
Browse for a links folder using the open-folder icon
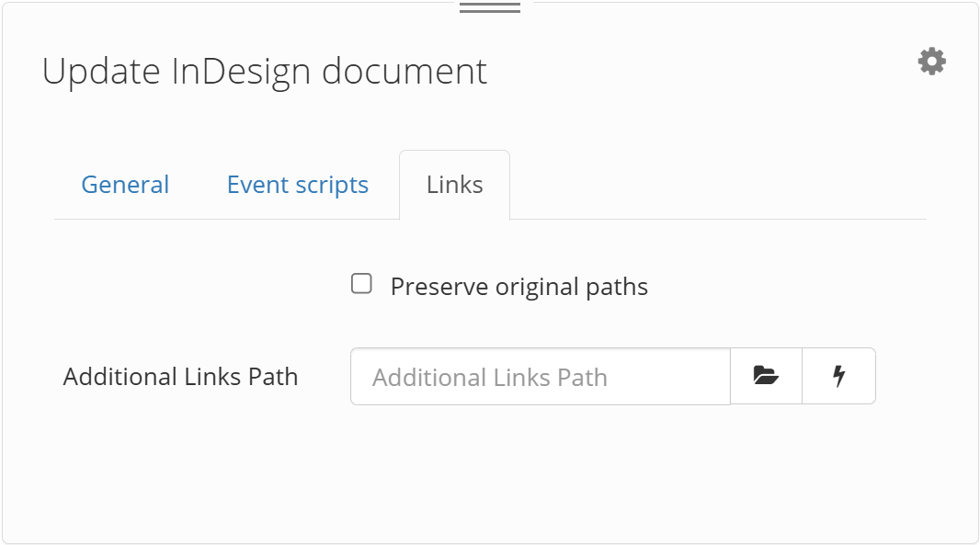point(766,376)
